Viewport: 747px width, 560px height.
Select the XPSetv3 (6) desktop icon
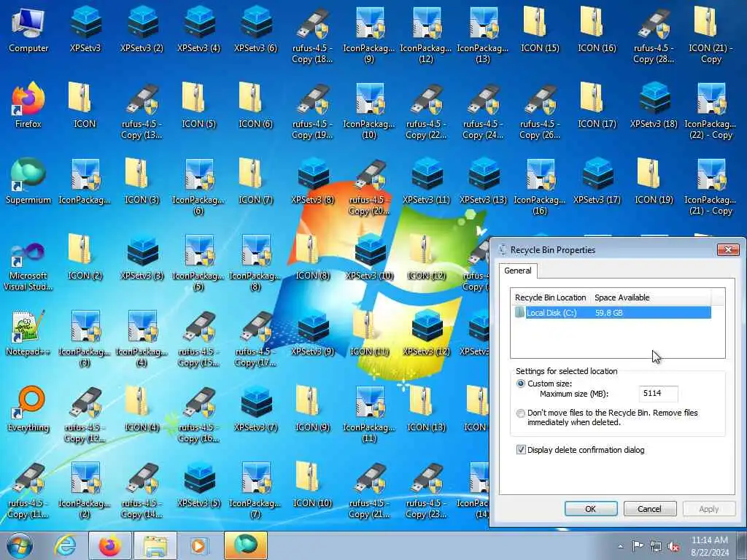point(256,30)
